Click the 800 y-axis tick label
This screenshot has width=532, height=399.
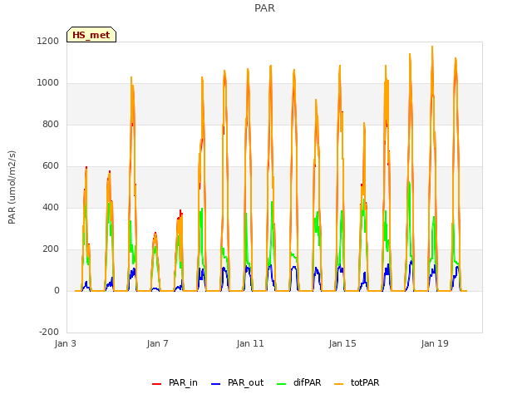click(51, 125)
